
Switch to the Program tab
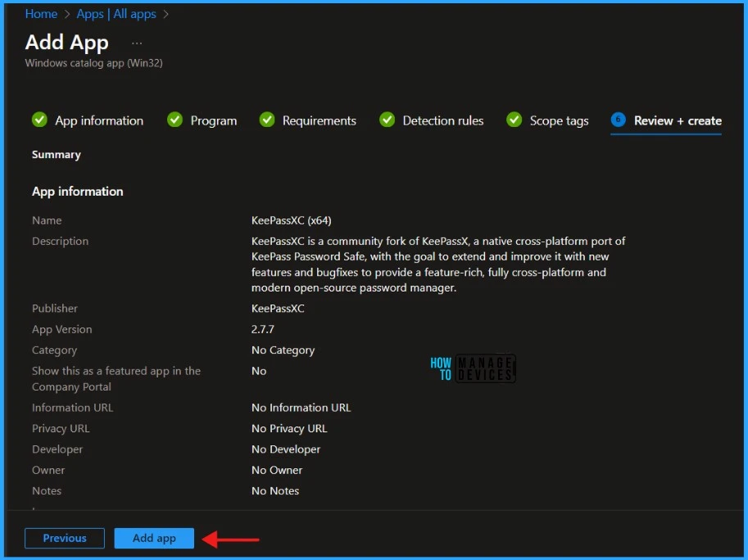214,121
